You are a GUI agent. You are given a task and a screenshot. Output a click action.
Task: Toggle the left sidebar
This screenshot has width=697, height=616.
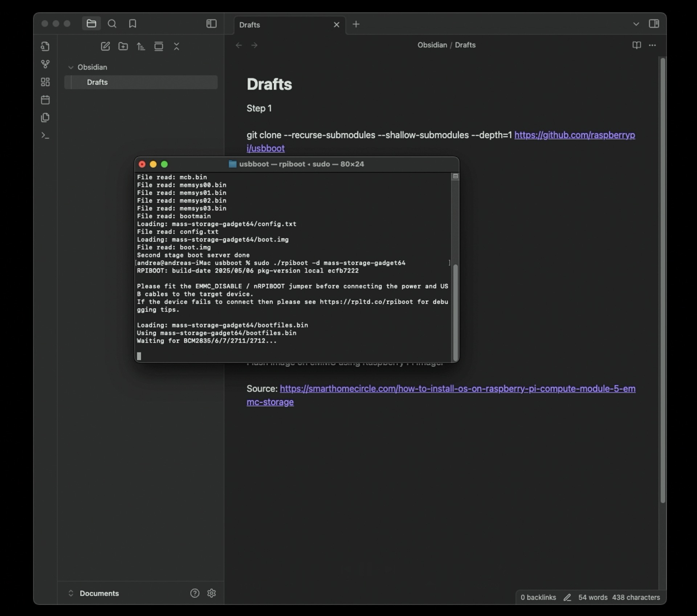pyautogui.click(x=211, y=24)
